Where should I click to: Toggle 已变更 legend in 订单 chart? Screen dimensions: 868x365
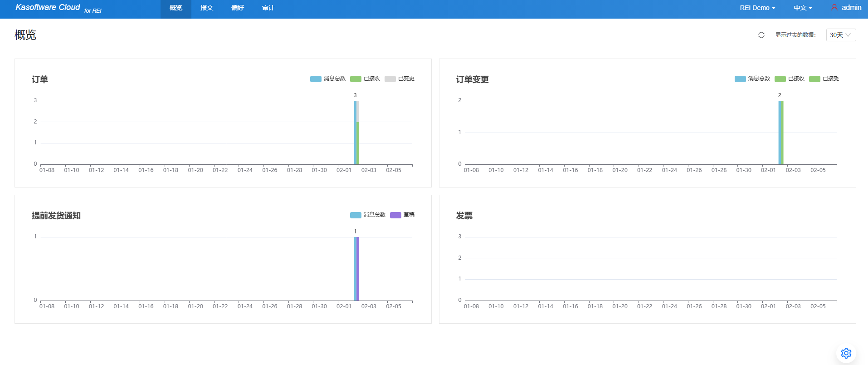(400, 79)
